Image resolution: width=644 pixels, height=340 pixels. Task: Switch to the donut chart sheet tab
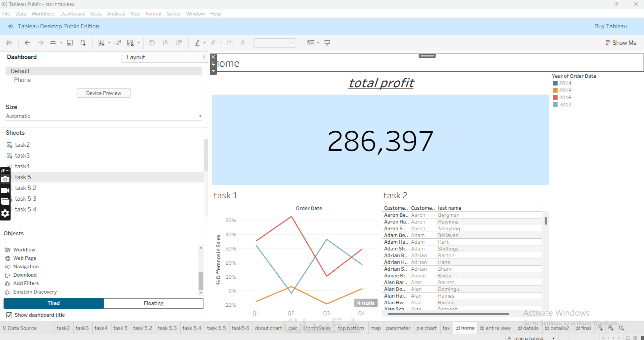(x=268, y=328)
